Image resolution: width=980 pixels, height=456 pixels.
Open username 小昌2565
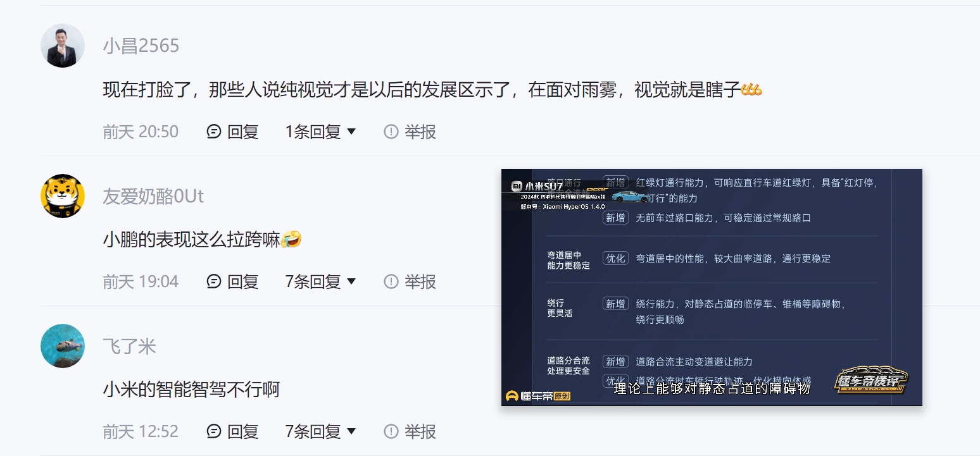coord(141,46)
